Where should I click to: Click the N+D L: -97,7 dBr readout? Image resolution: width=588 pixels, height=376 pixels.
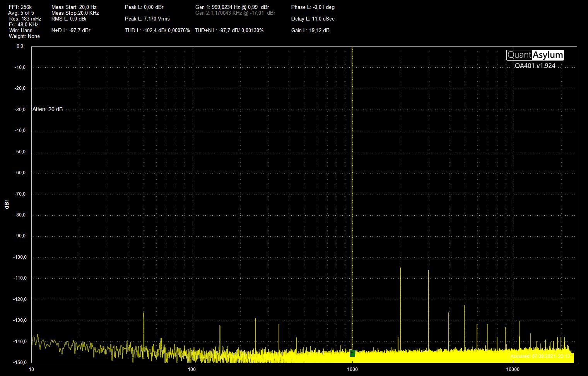point(71,30)
